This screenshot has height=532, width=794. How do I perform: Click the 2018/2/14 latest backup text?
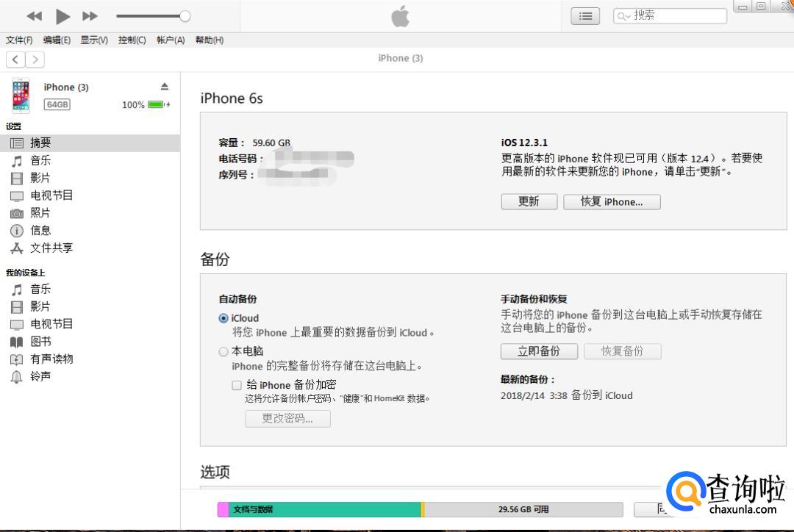567,395
